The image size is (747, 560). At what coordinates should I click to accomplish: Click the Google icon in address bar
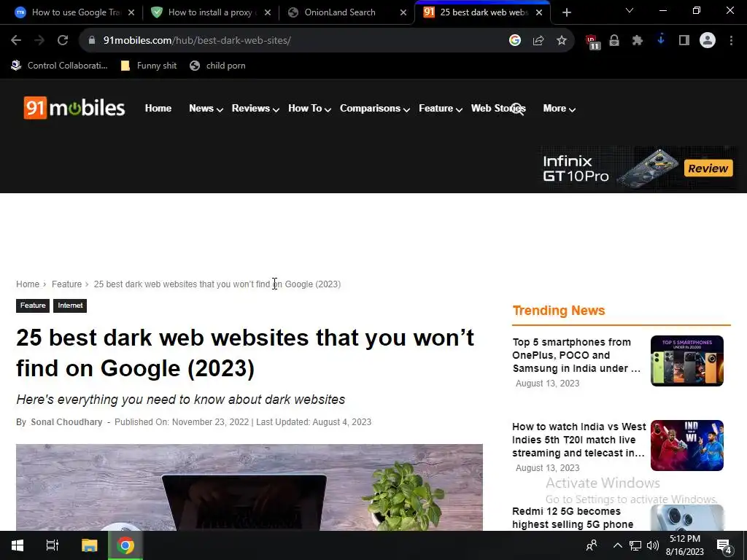[x=514, y=41]
